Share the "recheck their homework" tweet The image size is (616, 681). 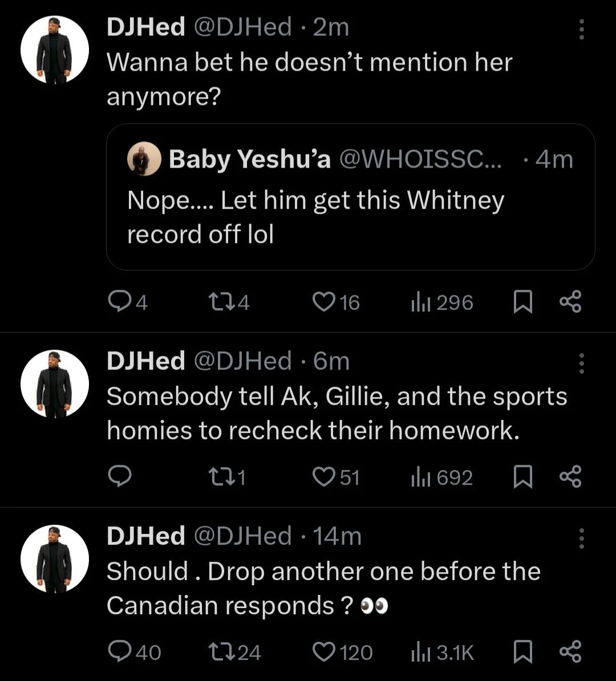pos(570,477)
